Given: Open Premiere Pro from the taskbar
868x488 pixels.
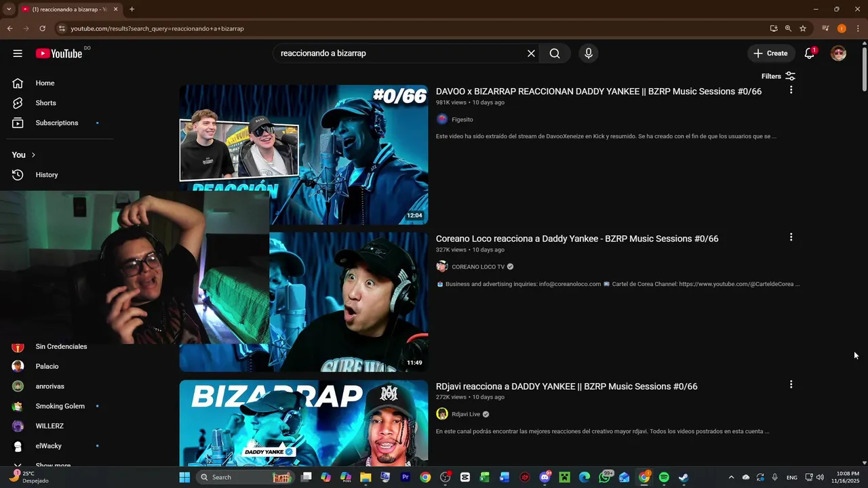Looking at the screenshot, I should pyautogui.click(x=406, y=477).
